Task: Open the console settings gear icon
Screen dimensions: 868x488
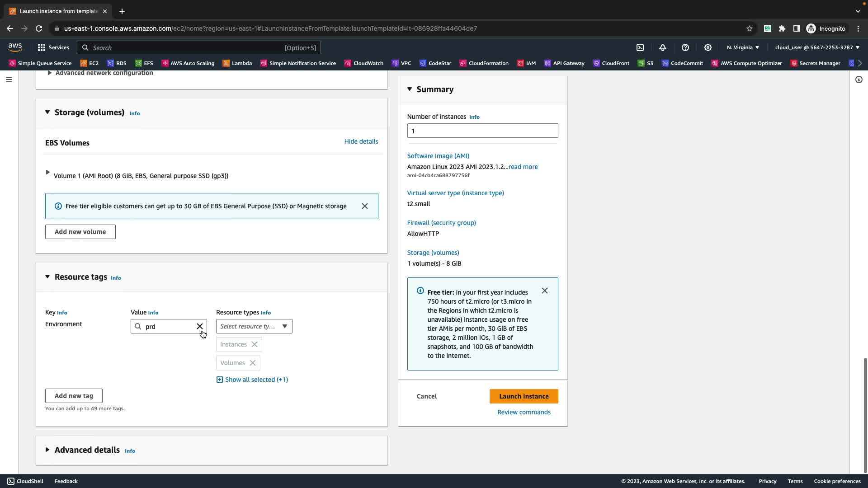Action: click(708, 47)
